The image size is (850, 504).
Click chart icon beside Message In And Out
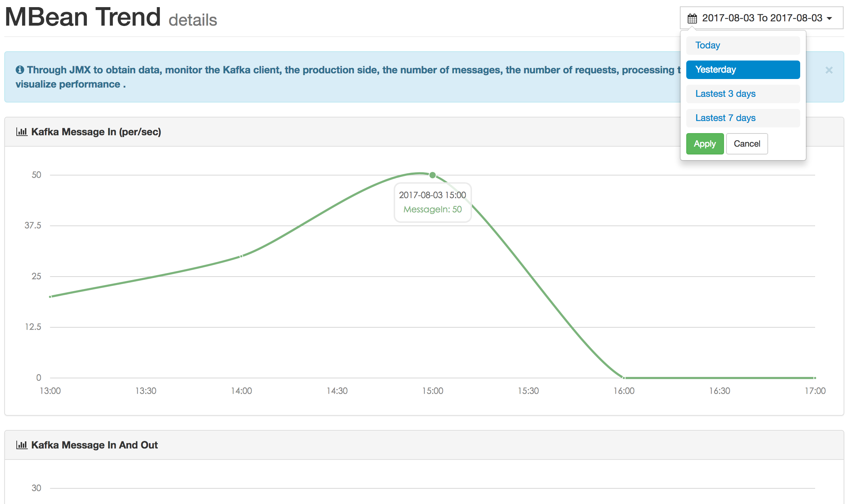tap(22, 445)
